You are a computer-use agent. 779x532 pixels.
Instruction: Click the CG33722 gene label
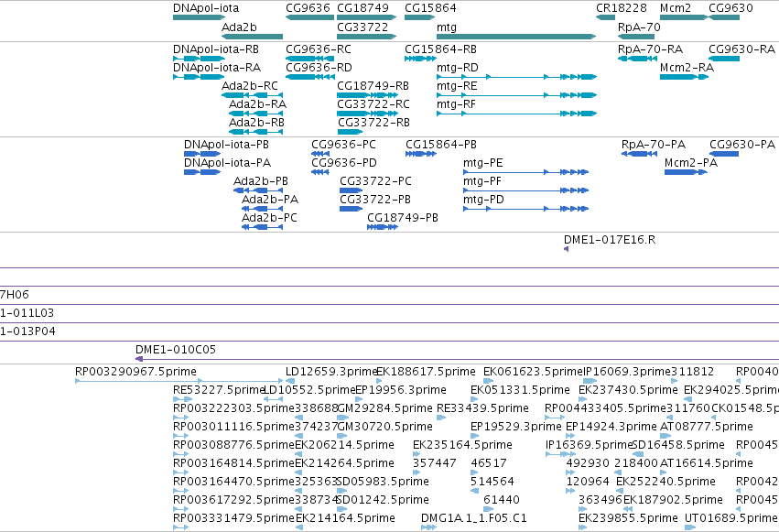coord(362,27)
